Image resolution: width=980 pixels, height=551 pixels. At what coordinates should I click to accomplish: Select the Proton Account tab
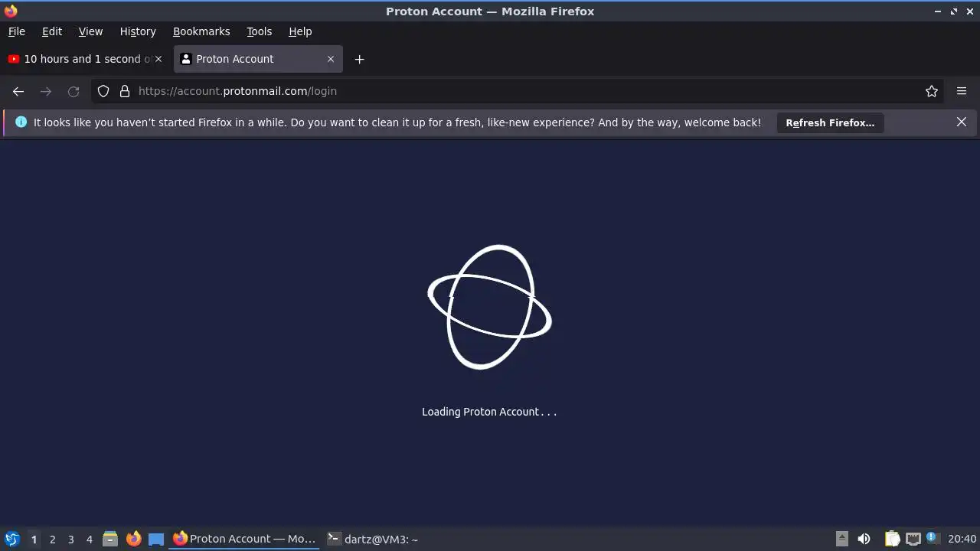(x=258, y=59)
